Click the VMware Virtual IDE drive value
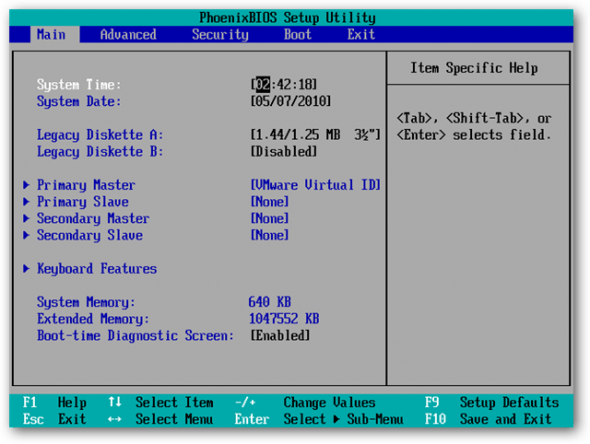Image resolution: width=590 pixels, height=444 pixels. 316,185
